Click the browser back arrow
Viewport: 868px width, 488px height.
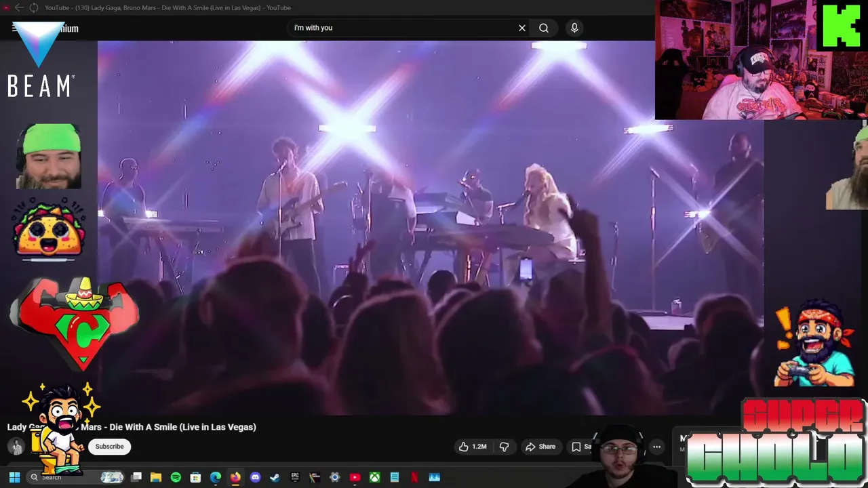pos(19,7)
